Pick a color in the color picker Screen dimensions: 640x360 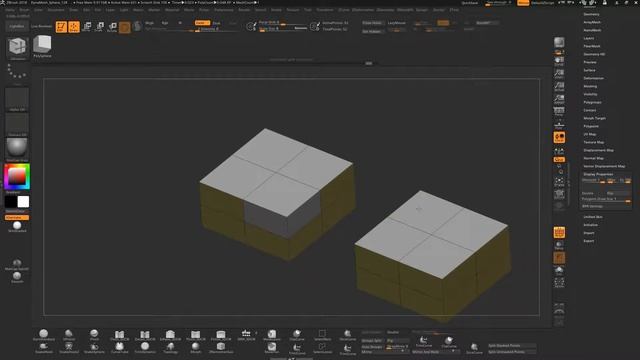(x=17, y=176)
